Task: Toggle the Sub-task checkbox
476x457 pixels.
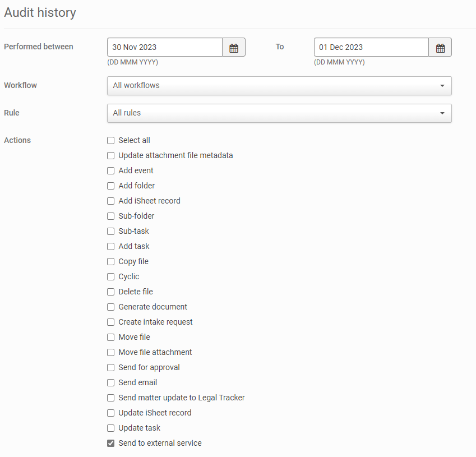Action: tap(111, 232)
